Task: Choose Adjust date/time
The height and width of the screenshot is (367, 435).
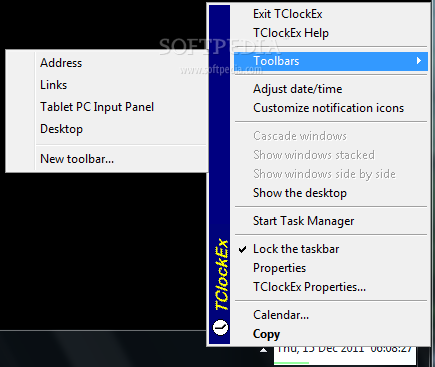Action: click(330, 89)
